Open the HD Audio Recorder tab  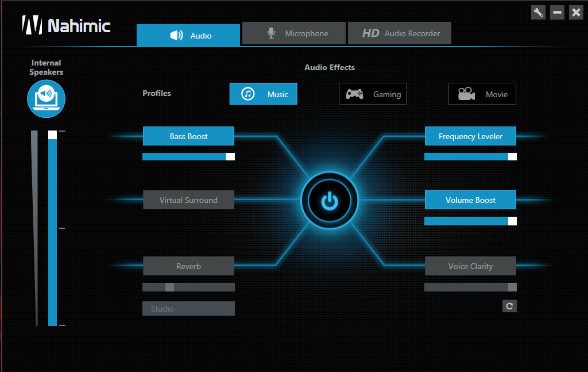point(399,33)
